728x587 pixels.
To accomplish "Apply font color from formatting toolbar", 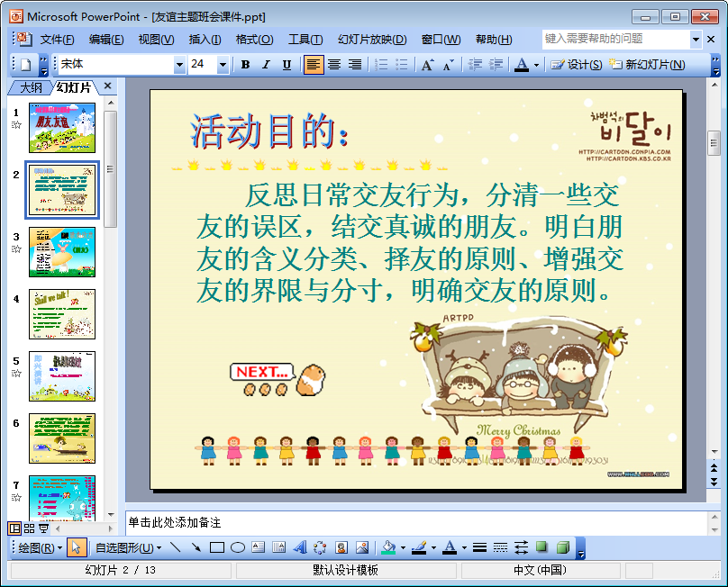I will point(522,65).
